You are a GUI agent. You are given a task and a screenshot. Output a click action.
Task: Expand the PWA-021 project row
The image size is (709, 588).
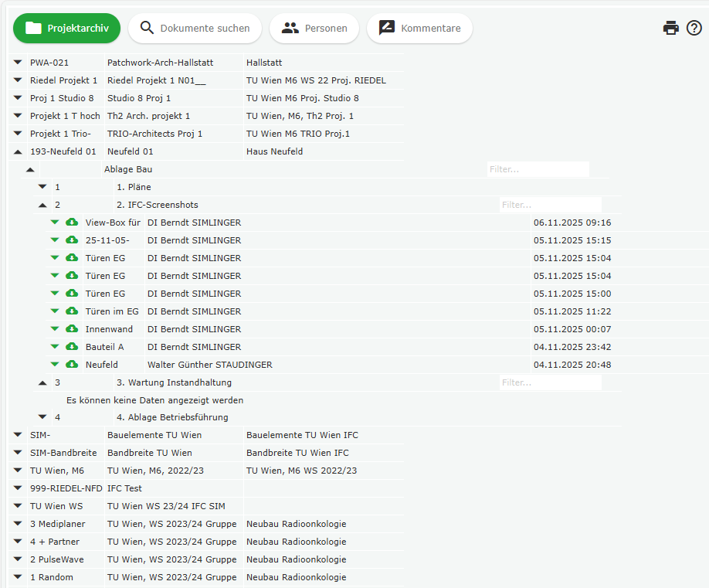pyautogui.click(x=18, y=63)
